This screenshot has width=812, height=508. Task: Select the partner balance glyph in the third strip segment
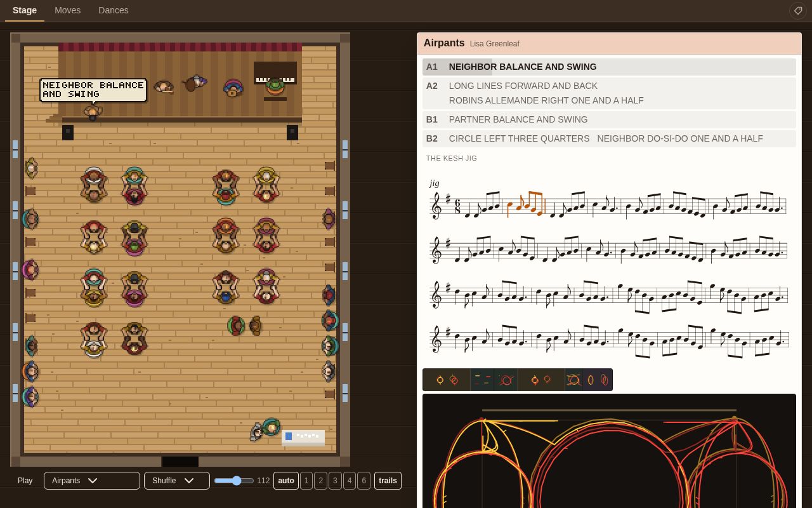(x=535, y=380)
